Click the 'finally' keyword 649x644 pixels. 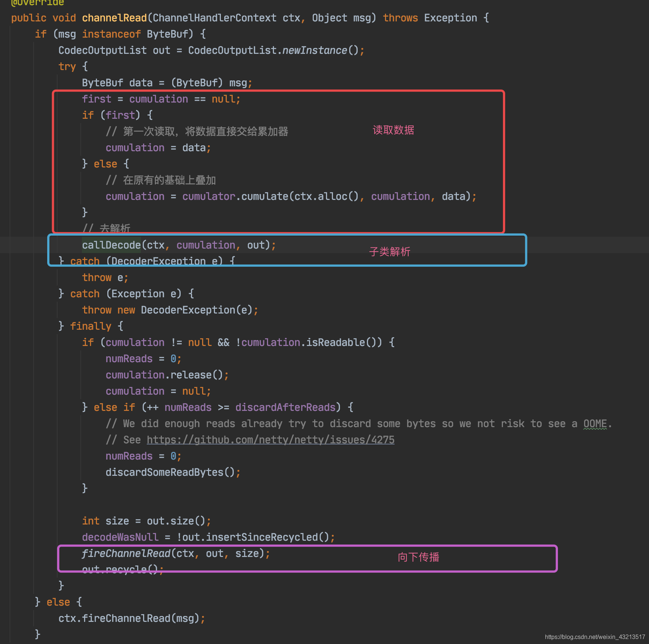[91, 326]
